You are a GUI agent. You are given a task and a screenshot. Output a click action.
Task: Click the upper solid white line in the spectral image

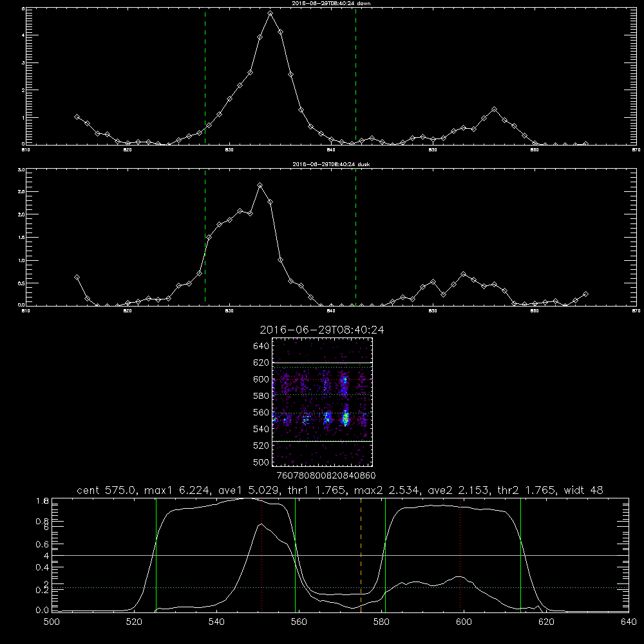323,363
